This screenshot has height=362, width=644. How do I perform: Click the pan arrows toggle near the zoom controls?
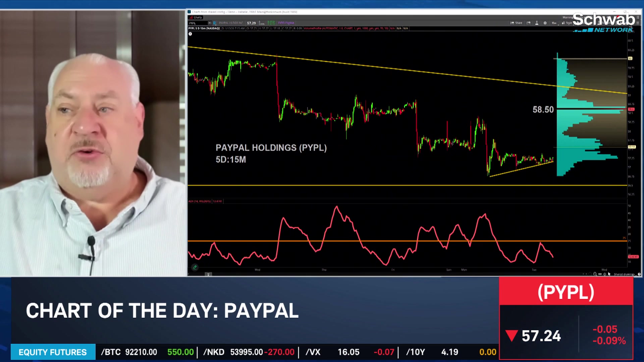[600, 274]
